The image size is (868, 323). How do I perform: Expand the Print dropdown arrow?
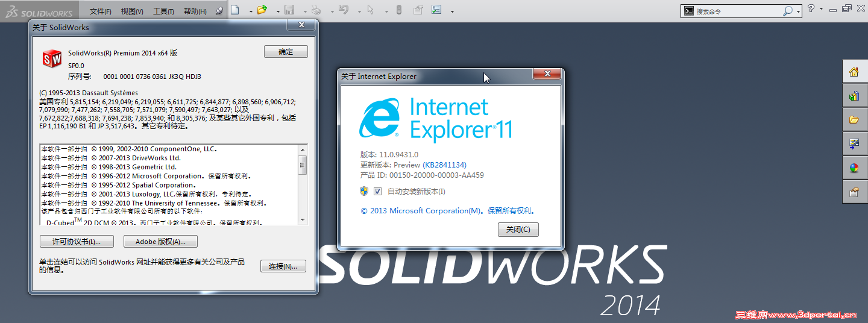[332, 11]
